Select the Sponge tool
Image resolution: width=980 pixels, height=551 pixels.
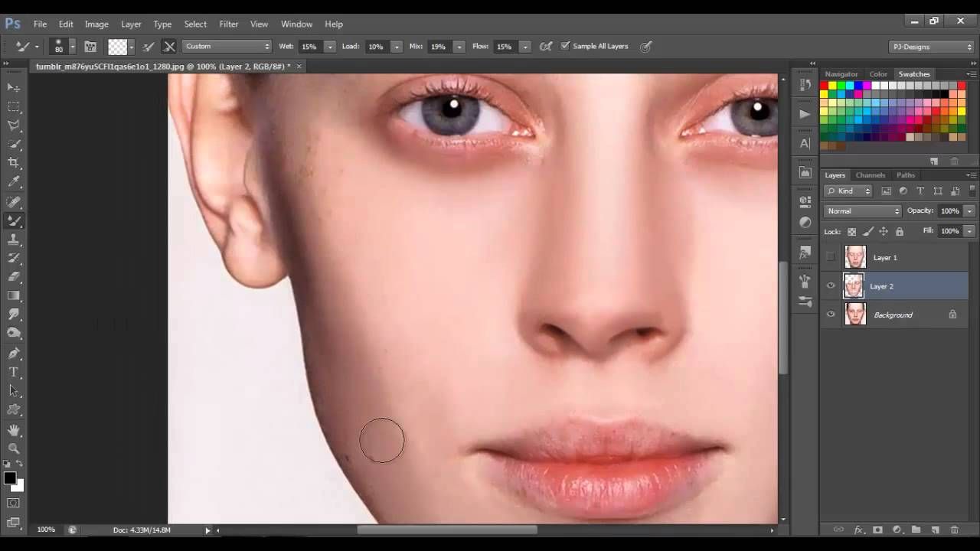14,334
